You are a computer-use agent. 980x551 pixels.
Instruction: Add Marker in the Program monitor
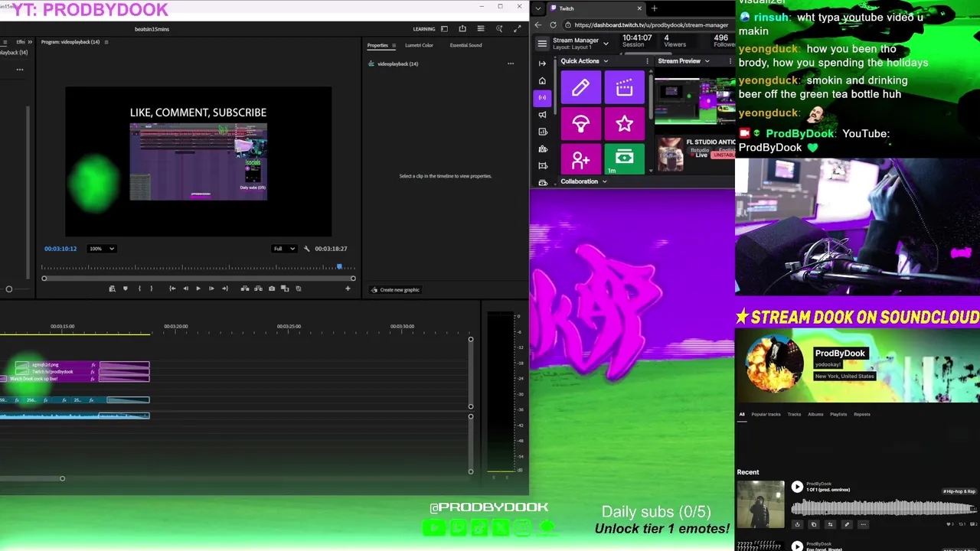coord(126,289)
